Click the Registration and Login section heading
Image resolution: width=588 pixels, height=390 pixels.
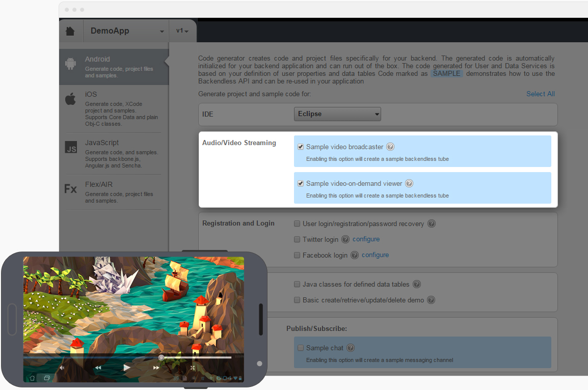pos(238,224)
